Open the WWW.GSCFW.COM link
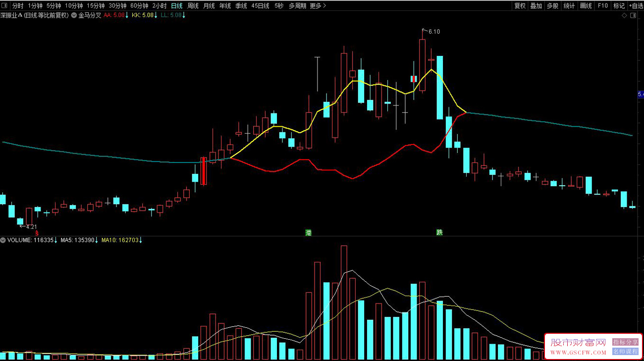The width and height of the screenshot is (644, 361). tap(578, 353)
